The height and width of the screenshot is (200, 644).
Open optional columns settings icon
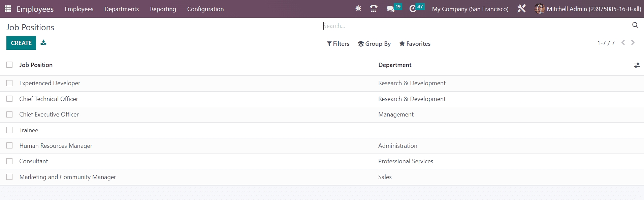637,65
